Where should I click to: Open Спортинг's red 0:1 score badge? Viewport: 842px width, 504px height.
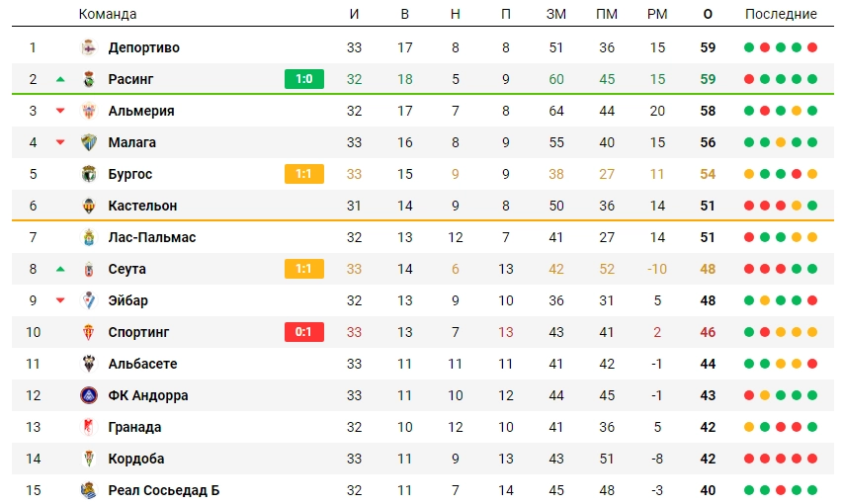coord(304,332)
